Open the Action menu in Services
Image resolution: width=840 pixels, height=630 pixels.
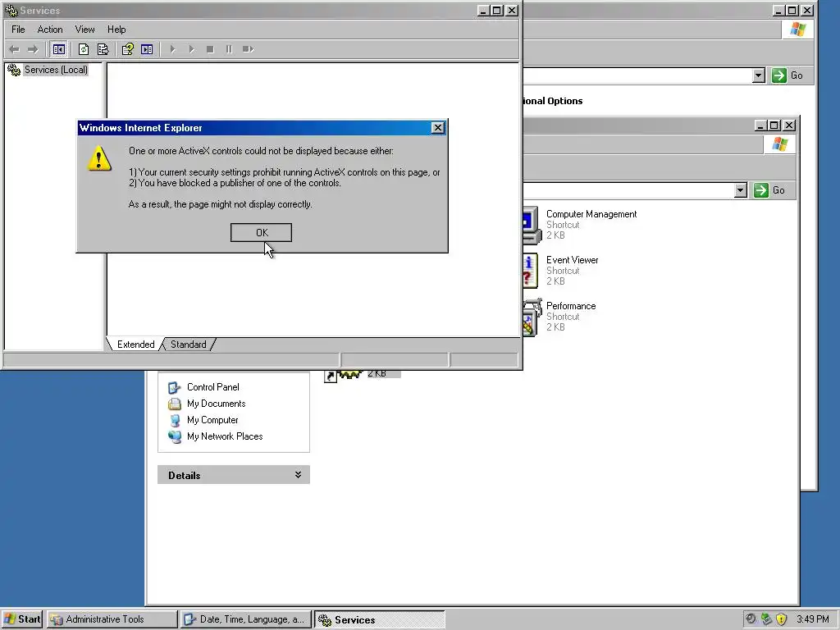coord(50,30)
